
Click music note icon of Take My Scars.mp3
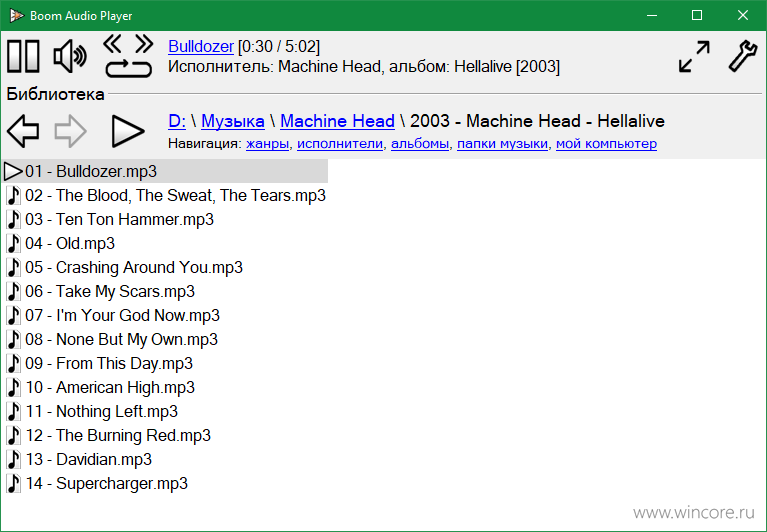(x=14, y=291)
